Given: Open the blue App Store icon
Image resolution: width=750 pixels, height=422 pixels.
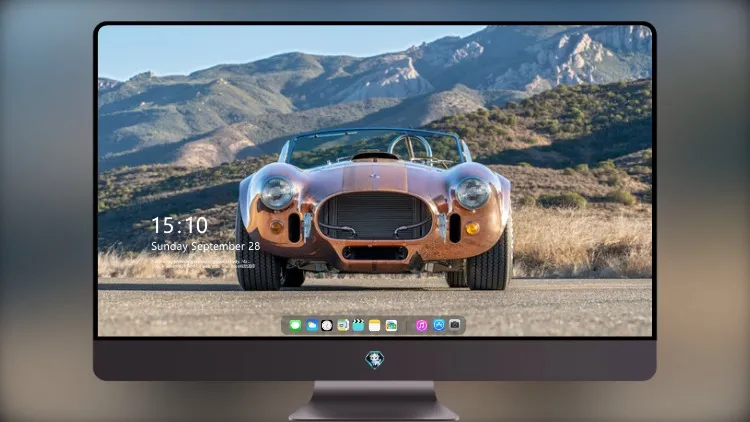Looking at the screenshot, I should 439,325.
